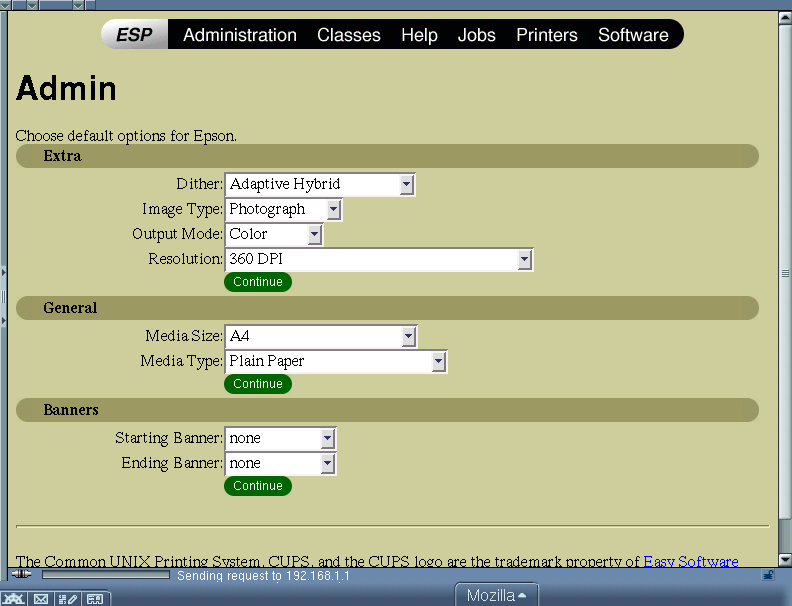Open the Resolution dropdown
Viewport: 792px width, 606px height.
click(379, 259)
